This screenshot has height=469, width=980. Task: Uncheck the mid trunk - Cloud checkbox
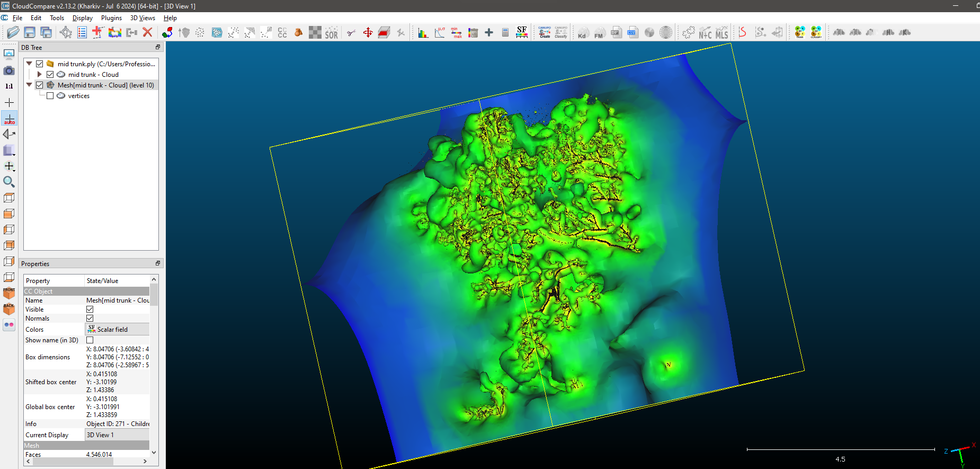pyautogui.click(x=50, y=75)
